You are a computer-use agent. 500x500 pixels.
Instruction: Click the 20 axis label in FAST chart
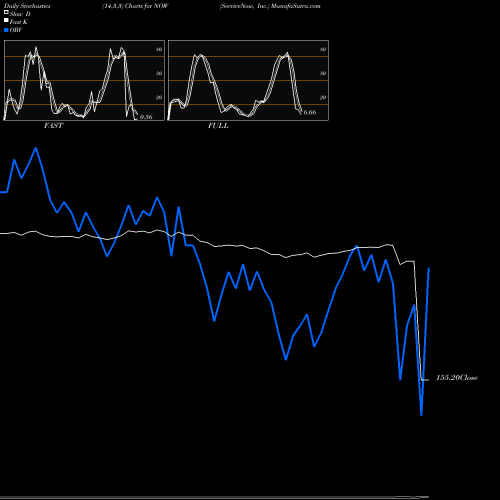(x=159, y=97)
